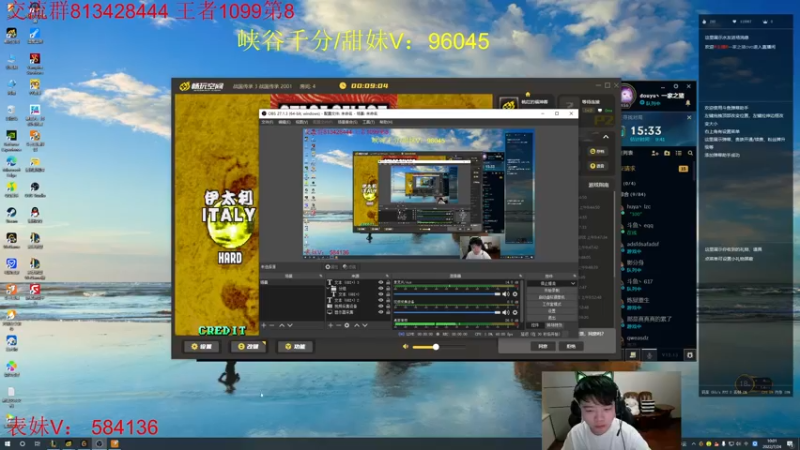Viewport: 800px width, 450px height.
Task: Mute the game platform volume speaker icon
Action: coord(406,346)
